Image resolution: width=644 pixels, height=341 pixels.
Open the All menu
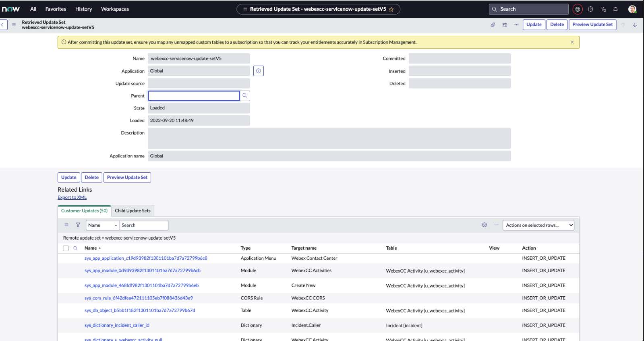click(x=33, y=9)
